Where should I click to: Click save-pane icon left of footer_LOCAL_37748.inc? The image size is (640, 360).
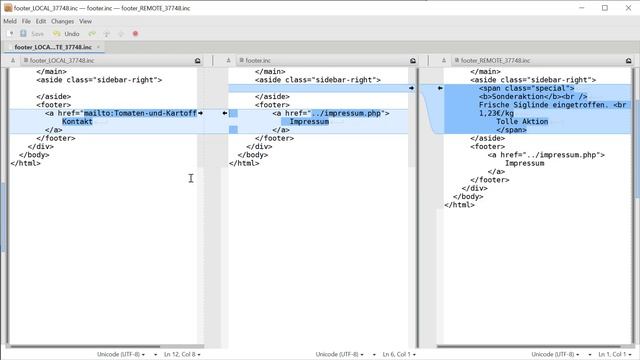pos(13,60)
